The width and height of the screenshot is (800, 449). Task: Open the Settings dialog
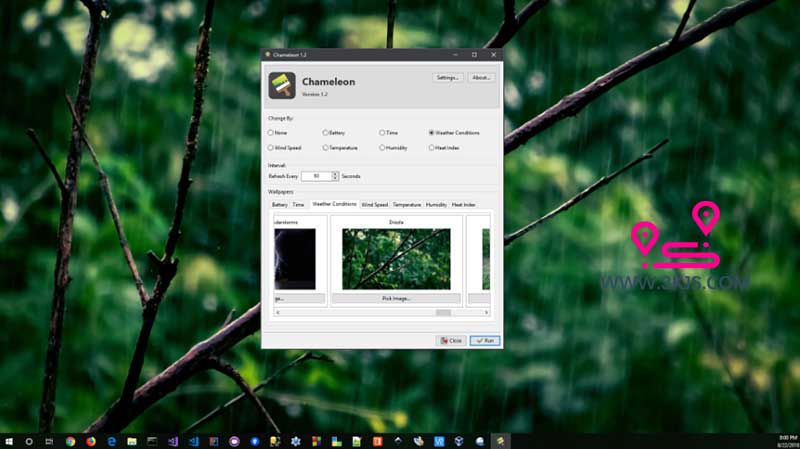point(447,77)
